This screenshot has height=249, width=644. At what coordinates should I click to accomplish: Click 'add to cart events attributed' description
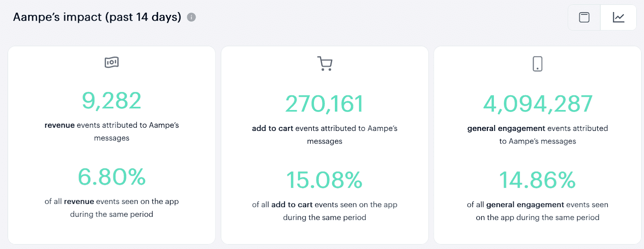click(x=324, y=135)
